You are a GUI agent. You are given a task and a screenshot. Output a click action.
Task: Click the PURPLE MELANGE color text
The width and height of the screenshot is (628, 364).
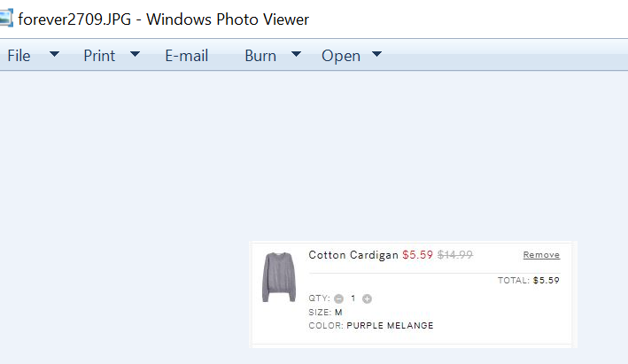pos(390,326)
